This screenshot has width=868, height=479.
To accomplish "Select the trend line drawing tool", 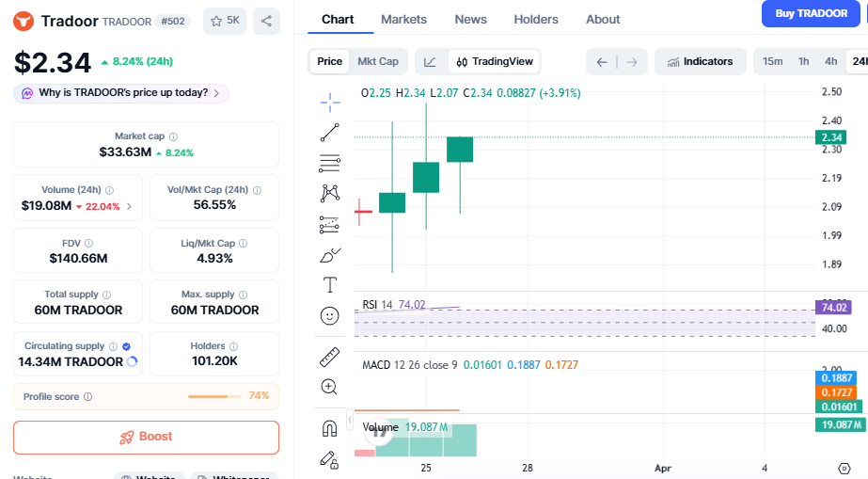I will click(330, 133).
